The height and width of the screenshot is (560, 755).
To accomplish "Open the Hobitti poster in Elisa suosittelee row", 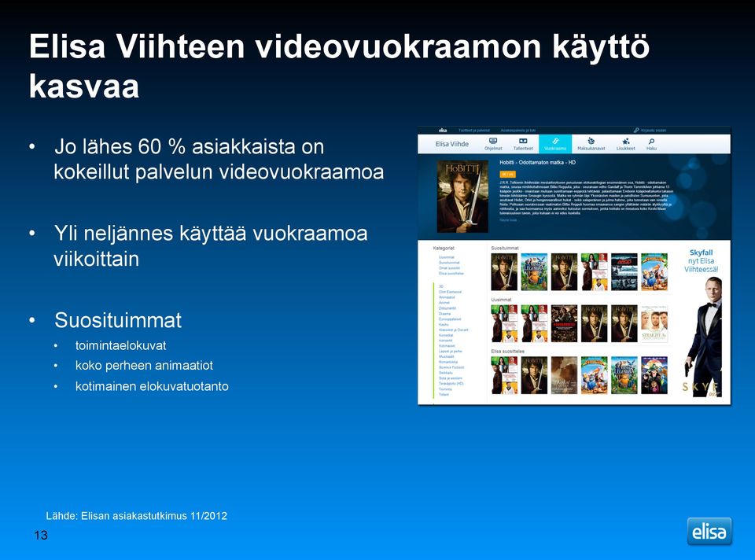I will pyautogui.click(x=534, y=375).
